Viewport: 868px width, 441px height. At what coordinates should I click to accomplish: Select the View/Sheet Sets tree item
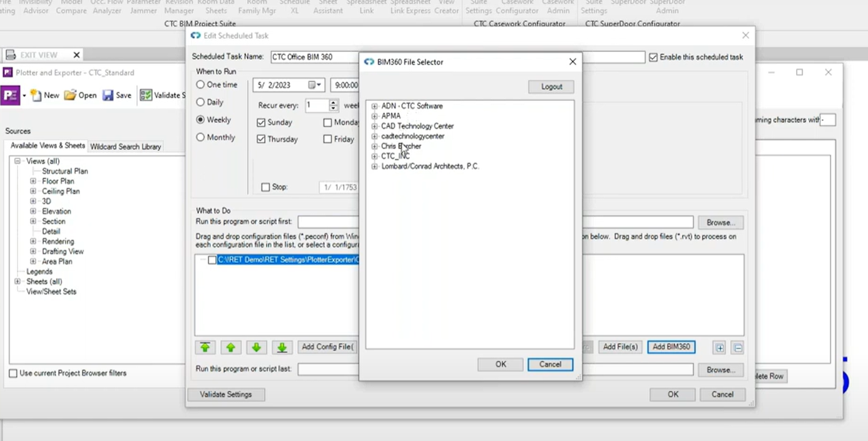(x=51, y=291)
